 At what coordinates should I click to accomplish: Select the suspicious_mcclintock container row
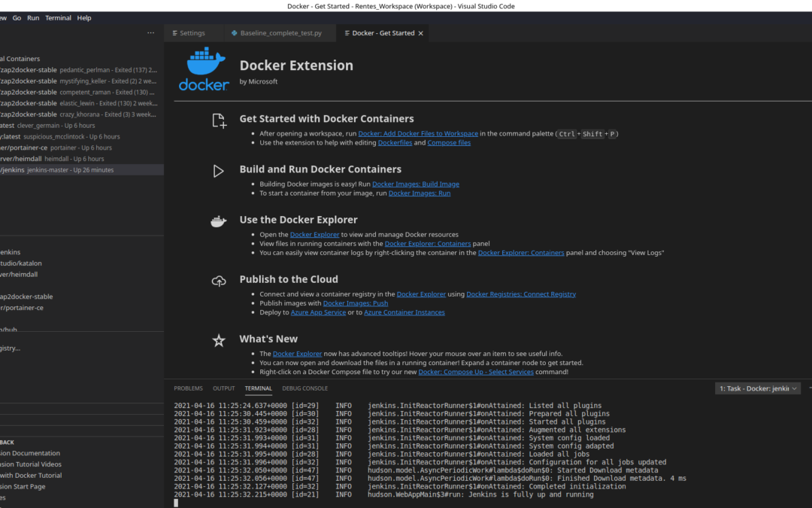pos(82,137)
